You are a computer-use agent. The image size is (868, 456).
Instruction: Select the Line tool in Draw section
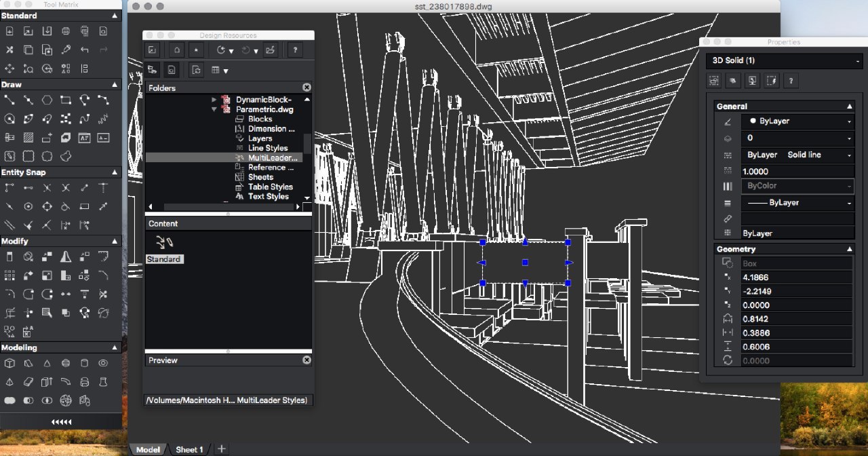(9, 100)
